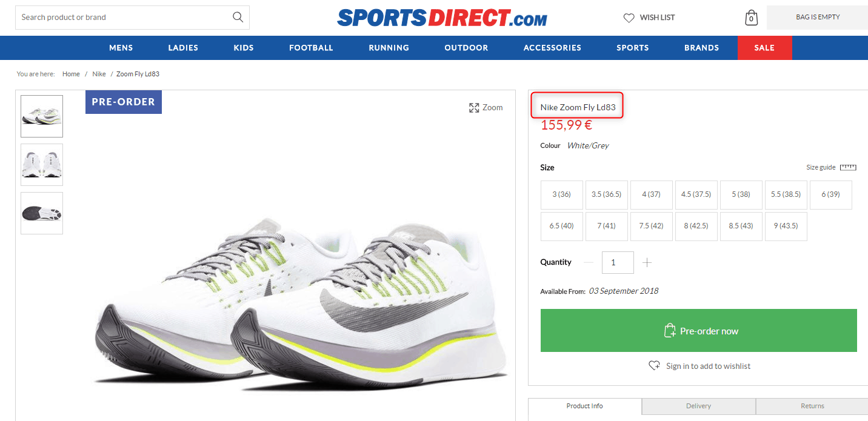
Task: Click the SportsDirect.com logo
Action: (x=442, y=18)
